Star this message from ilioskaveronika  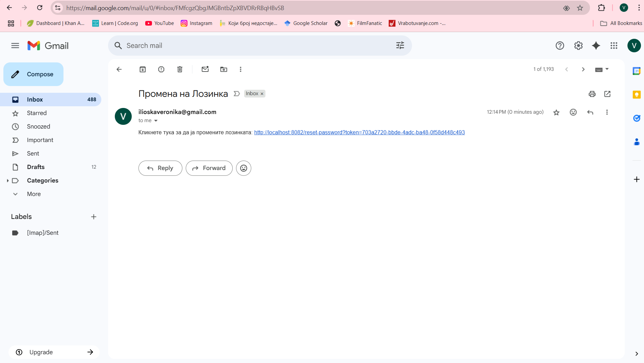point(556,112)
